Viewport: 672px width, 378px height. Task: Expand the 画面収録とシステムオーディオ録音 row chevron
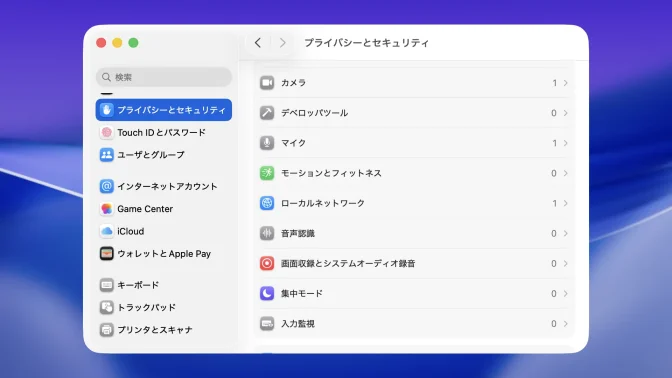(566, 263)
